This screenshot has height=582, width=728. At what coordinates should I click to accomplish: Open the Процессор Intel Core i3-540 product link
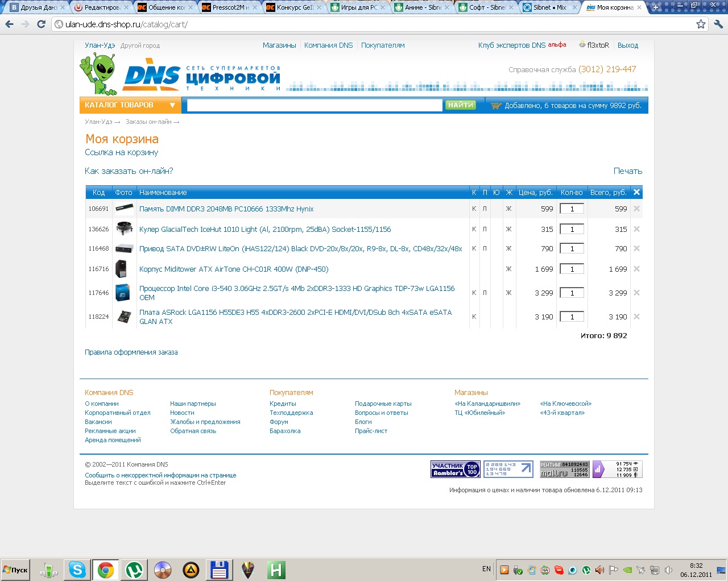[297, 293]
